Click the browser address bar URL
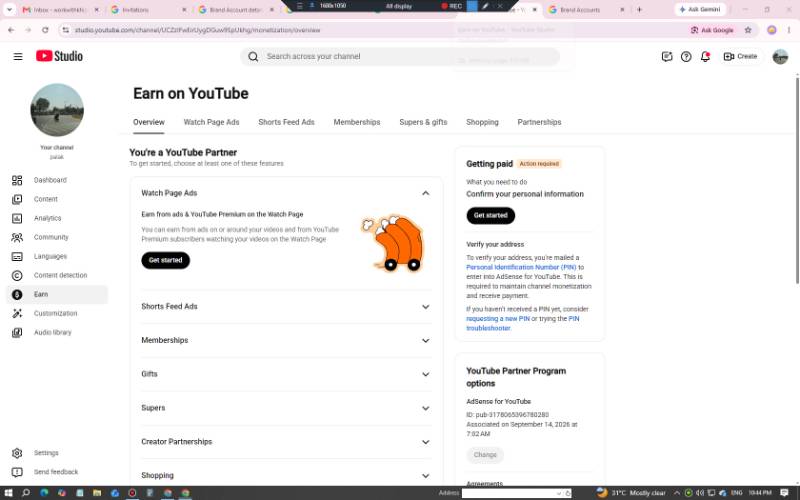 [197, 30]
